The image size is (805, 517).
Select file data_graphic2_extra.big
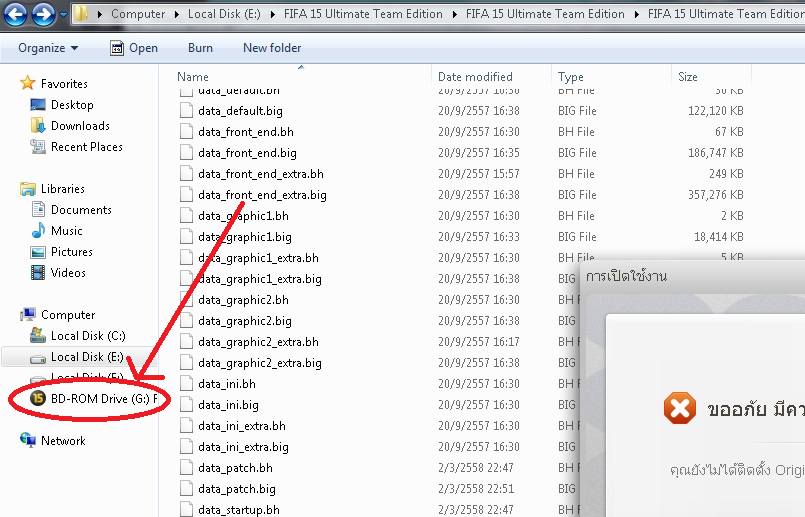260,363
